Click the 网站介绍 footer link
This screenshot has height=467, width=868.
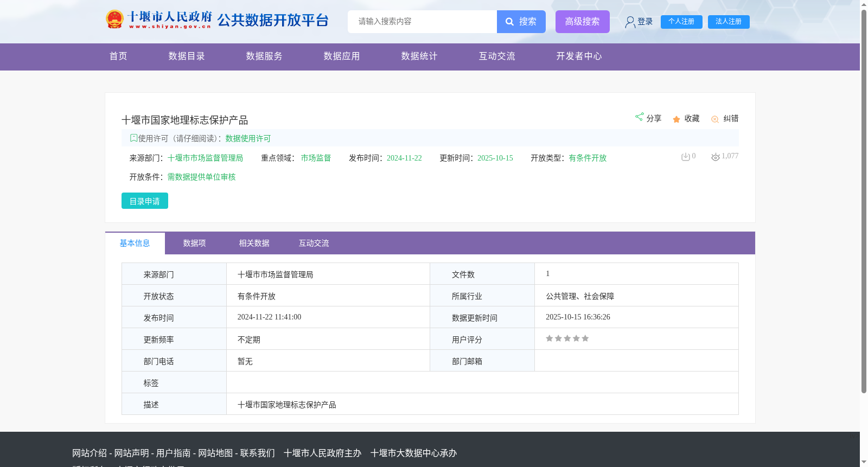click(90, 453)
